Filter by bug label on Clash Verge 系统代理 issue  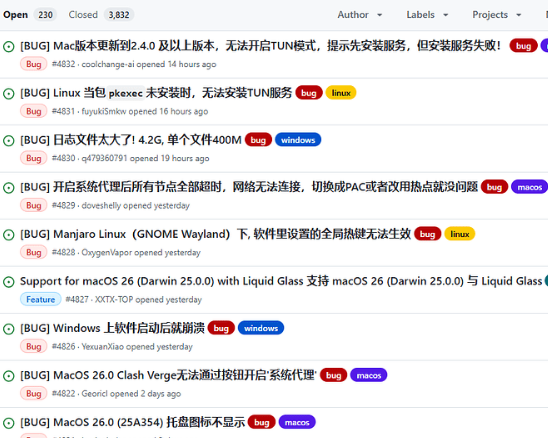click(333, 375)
